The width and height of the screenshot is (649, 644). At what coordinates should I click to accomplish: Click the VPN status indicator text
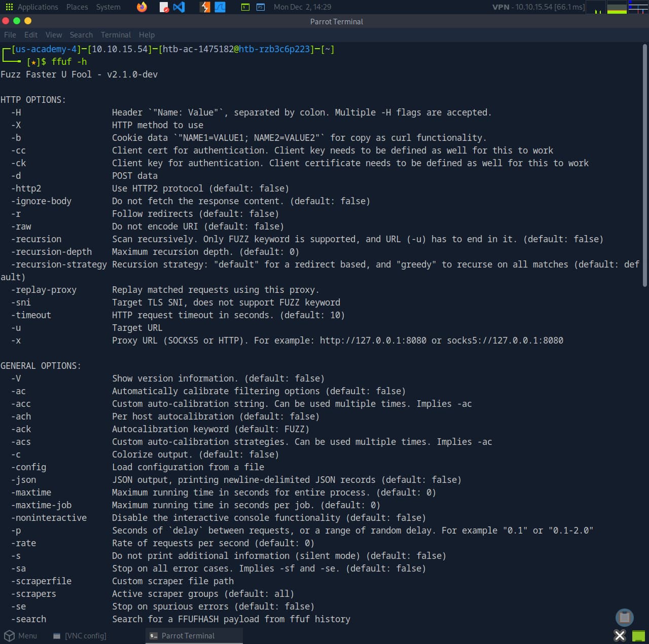538,7
